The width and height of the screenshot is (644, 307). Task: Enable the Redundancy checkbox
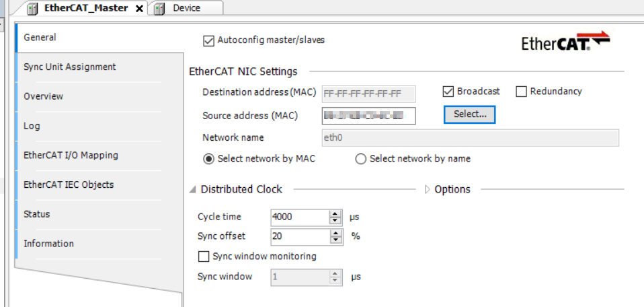coord(521,92)
